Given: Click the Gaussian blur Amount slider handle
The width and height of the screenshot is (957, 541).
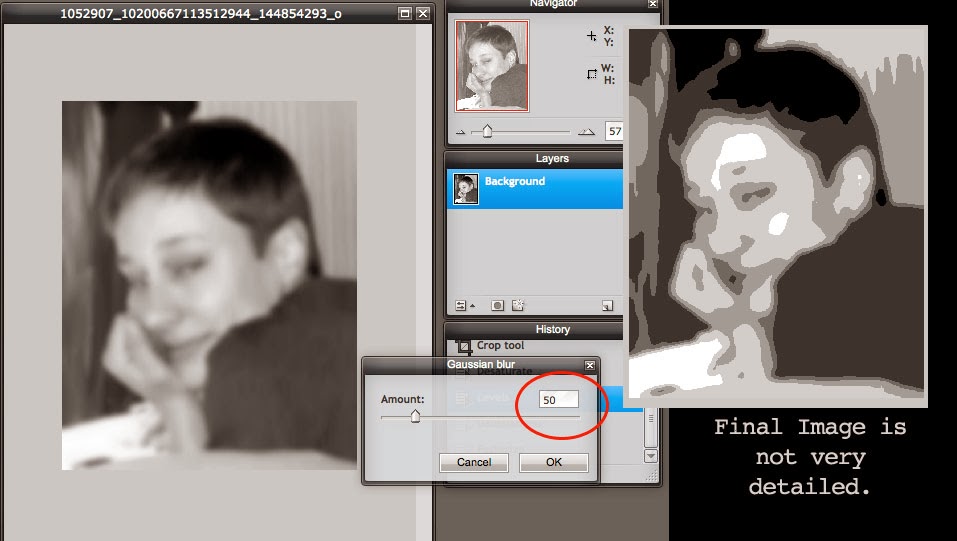Looking at the screenshot, I should point(415,416).
